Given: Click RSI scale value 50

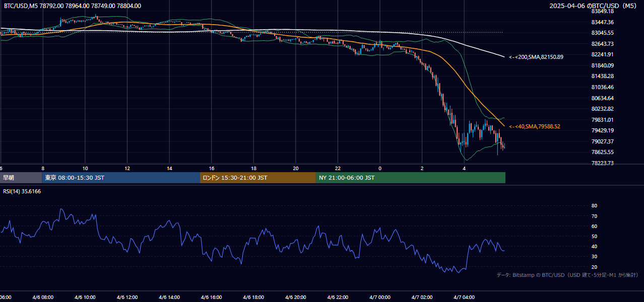Looking at the screenshot, I should 594,236.
